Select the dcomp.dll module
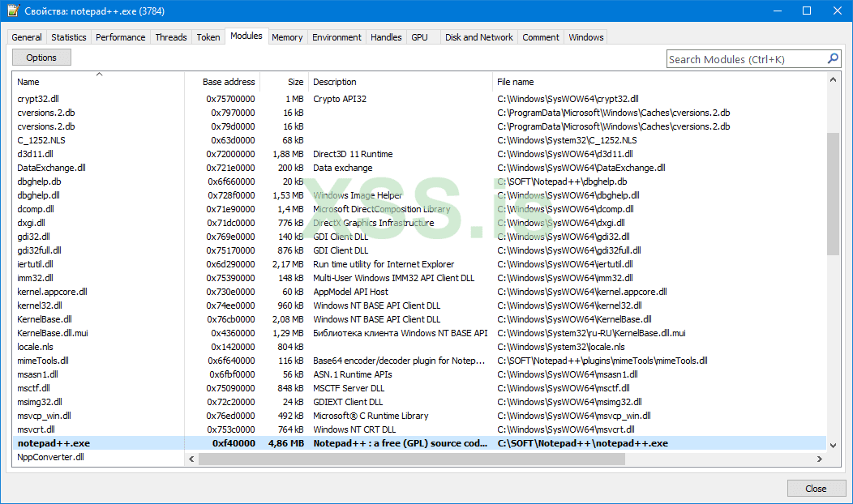This screenshot has width=853, height=504. (x=419, y=209)
